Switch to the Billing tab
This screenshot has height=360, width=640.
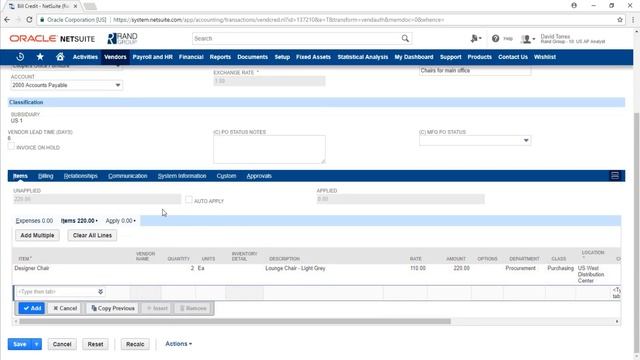click(x=45, y=176)
